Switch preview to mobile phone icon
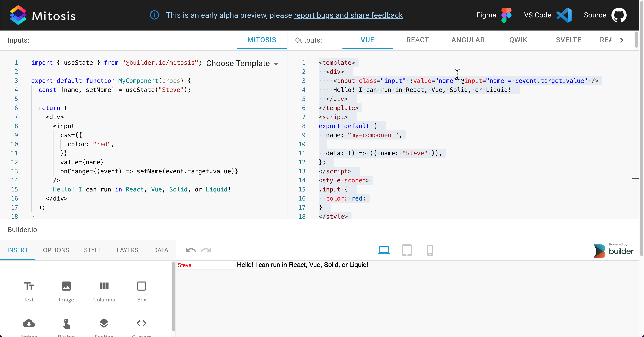Viewport: 644px width, 337px height. (430, 250)
